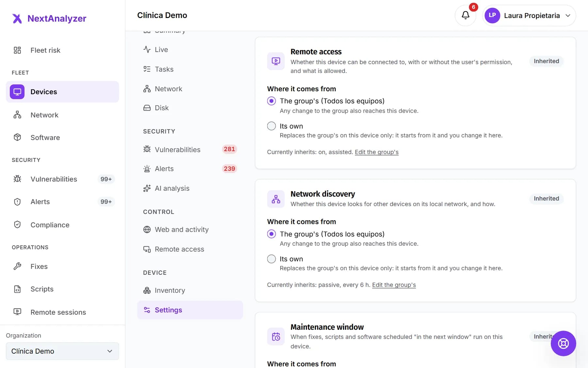
Task: Click the Inherited badge on Network discovery
Action: coord(547,199)
